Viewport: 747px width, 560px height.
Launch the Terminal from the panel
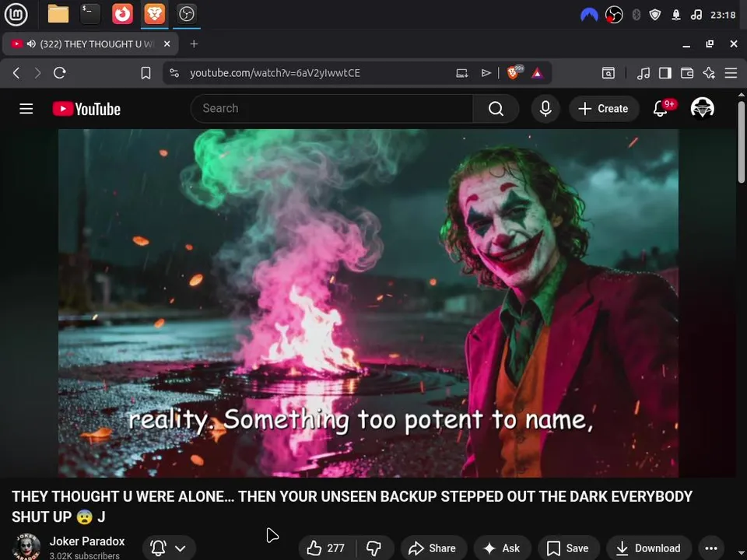tap(90, 14)
